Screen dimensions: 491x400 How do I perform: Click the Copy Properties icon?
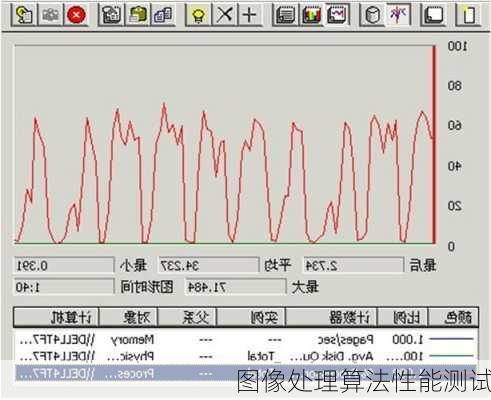tap(163, 15)
